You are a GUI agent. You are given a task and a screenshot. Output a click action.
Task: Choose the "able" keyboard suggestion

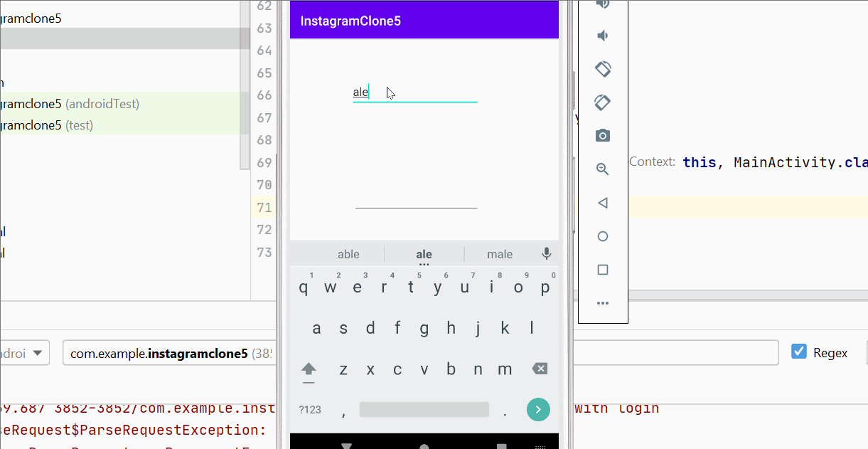click(348, 254)
